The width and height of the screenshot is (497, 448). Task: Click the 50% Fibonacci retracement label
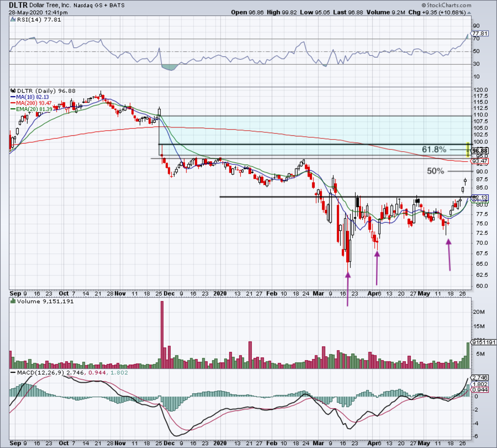[x=435, y=171]
